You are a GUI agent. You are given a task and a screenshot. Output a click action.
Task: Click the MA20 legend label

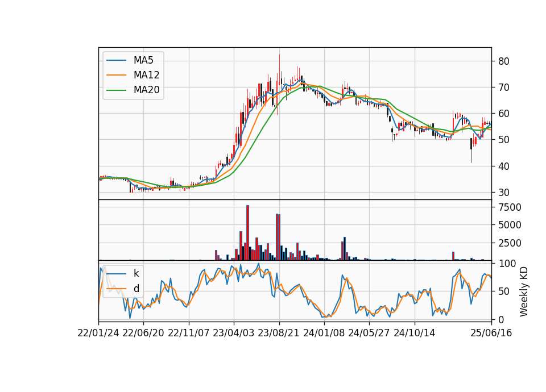[x=146, y=90]
